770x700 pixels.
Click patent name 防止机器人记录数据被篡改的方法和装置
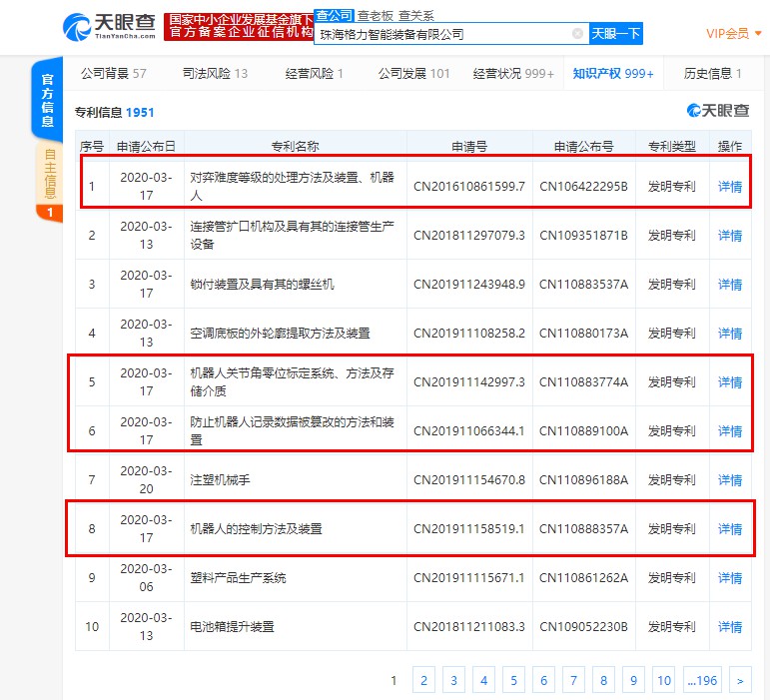[292, 430]
